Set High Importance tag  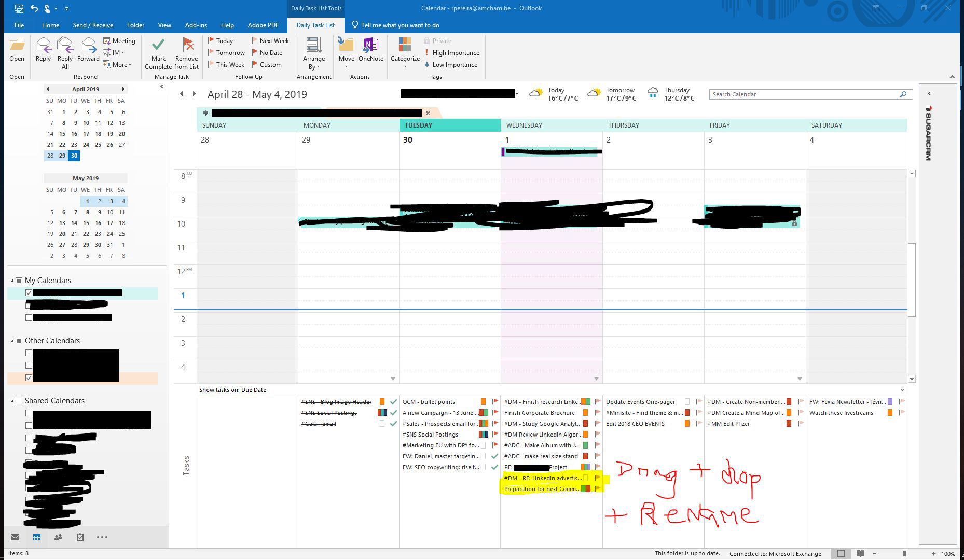coord(451,53)
